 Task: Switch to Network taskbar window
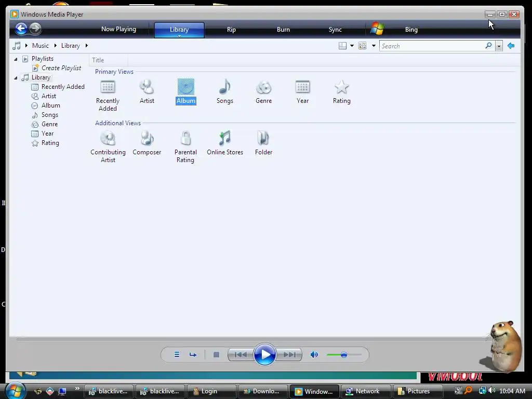click(x=366, y=391)
